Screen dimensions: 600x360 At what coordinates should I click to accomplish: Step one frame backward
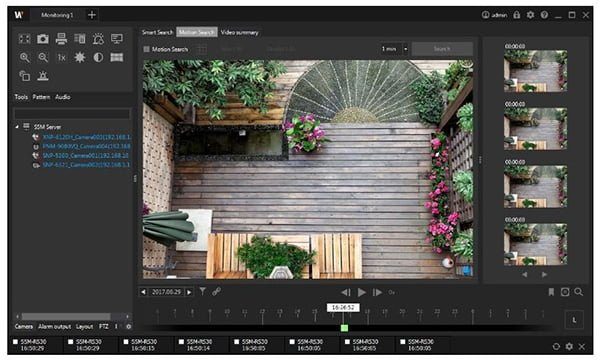tap(346, 292)
